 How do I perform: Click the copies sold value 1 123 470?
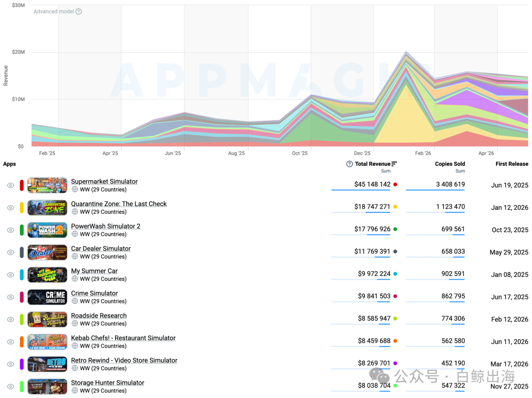tap(451, 206)
